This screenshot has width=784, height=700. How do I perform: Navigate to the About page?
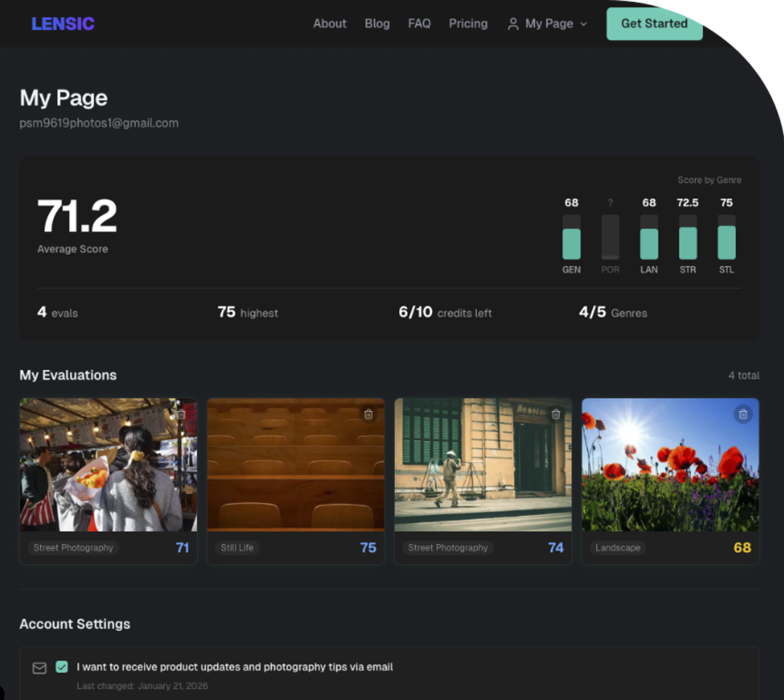[330, 24]
